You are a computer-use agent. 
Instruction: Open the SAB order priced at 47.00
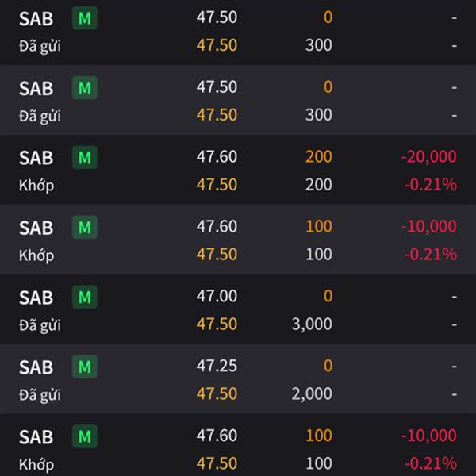click(x=238, y=309)
